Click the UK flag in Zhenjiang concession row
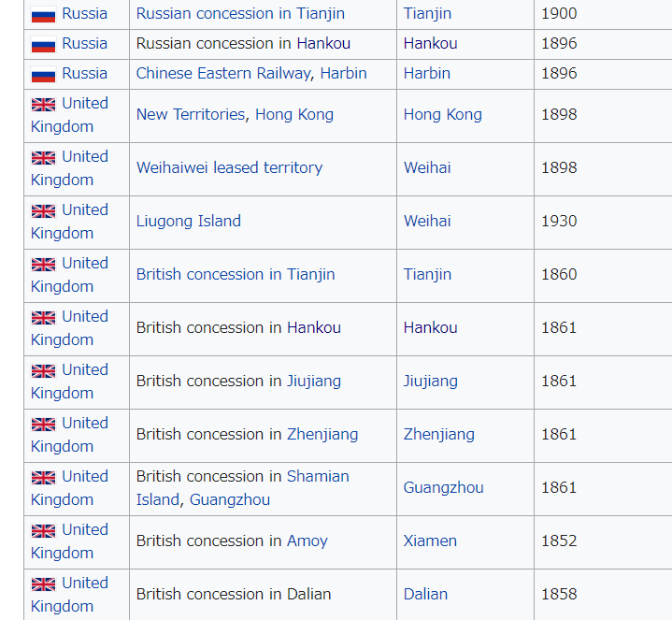 pos(43,424)
